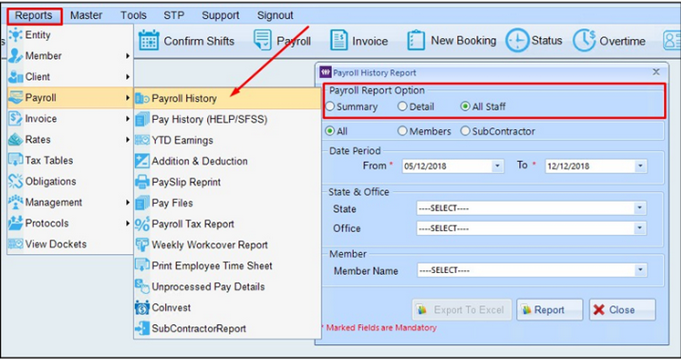This screenshot has width=682, height=360.
Task: Click the Export To Excel button
Action: pyautogui.click(x=461, y=310)
